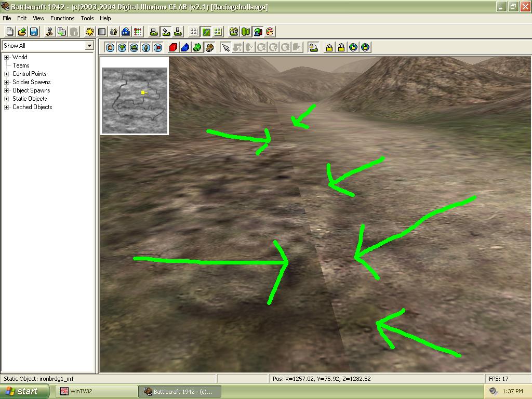Click the Save disk icon
This screenshot has height=399, width=532.
pos(34,32)
